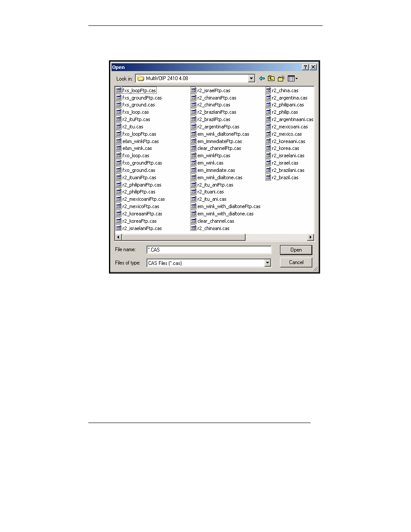Viewport: 411px width, 532px height.
Task: Select file r2_brazilaniFtp.cas
Action: (x=217, y=112)
